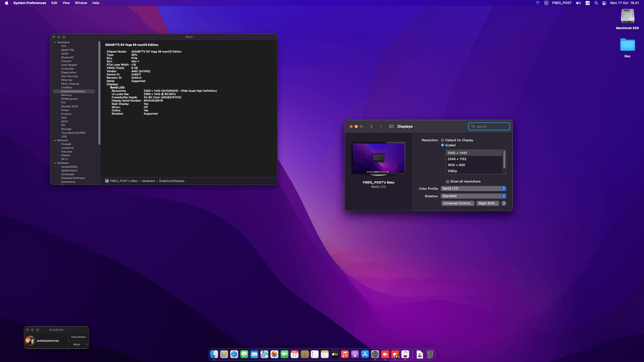This screenshot has width=644, height=362.
Task: Go back in Displays window
Action: 372,126
